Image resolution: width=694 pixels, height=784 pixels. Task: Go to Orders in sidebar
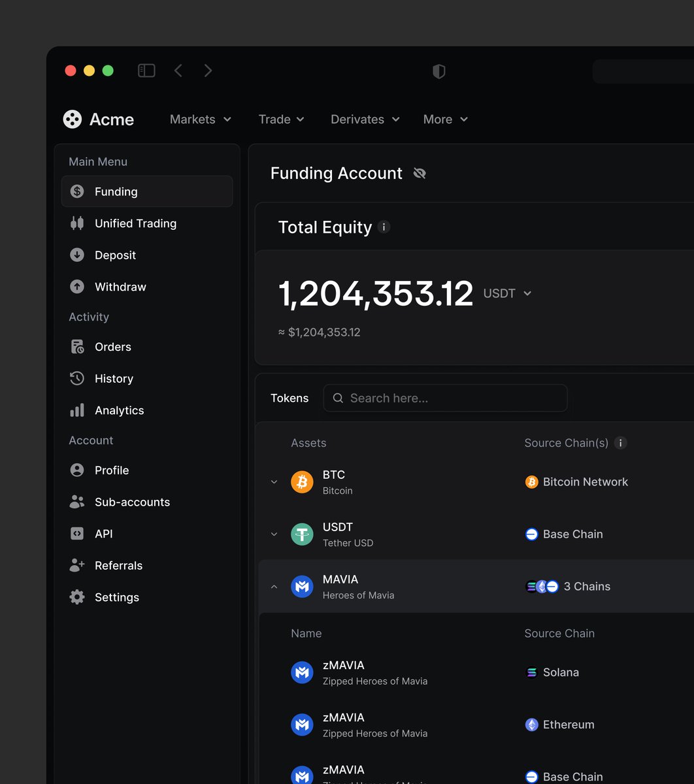point(112,347)
